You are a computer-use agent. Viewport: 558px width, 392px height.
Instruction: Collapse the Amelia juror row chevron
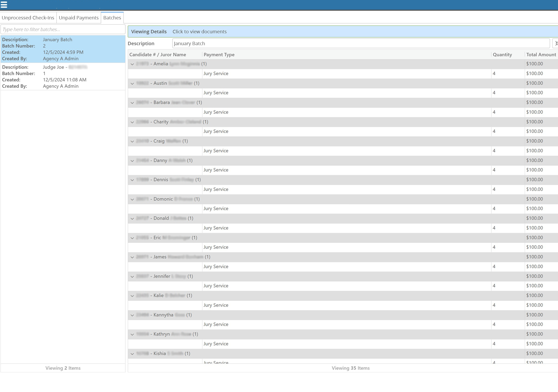pos(132,64)
